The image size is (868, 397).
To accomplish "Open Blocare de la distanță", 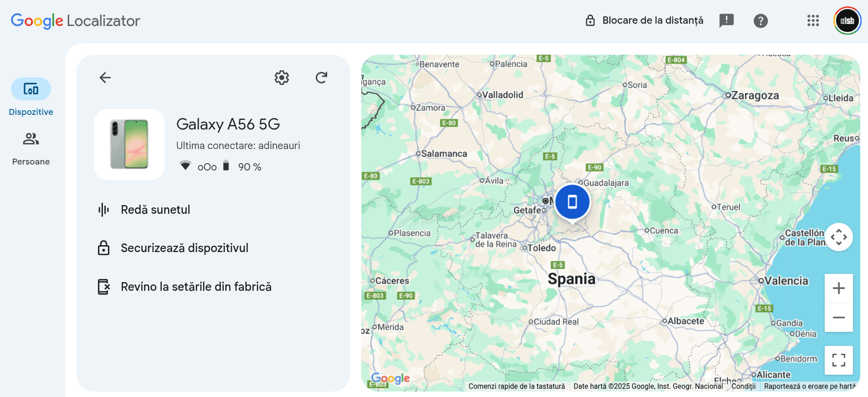I will (x=645, y=21).
